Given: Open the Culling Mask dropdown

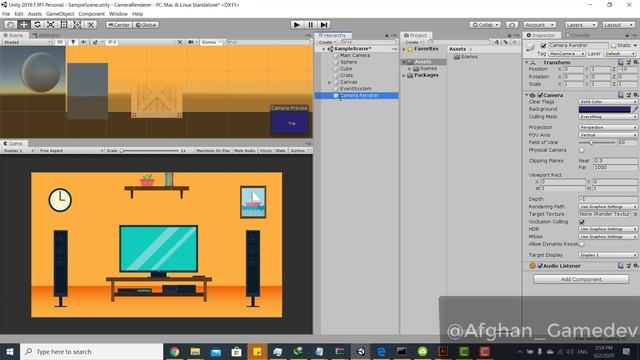Looking at the screenshot, I should point(608,117).
